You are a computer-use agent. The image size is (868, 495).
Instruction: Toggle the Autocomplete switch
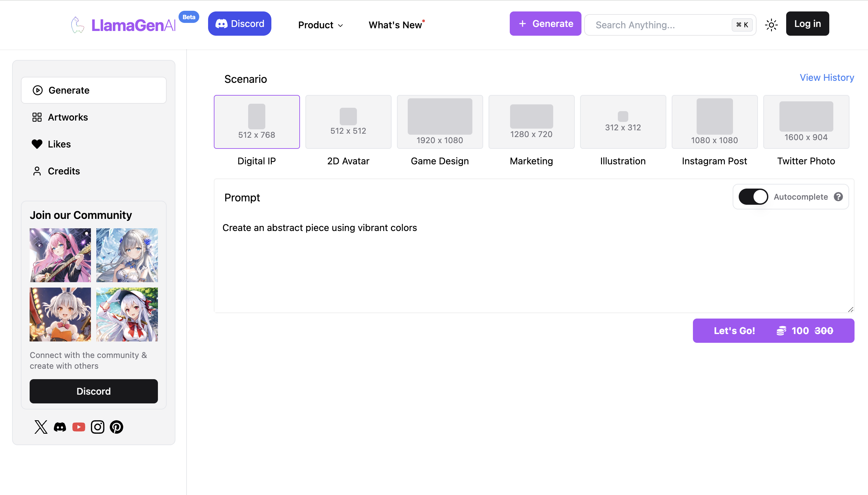753,197
